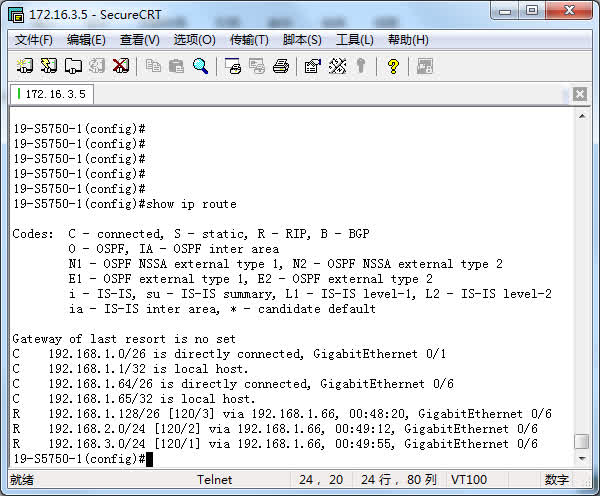Click the Print Screen toolbar icon

point(233,66)
